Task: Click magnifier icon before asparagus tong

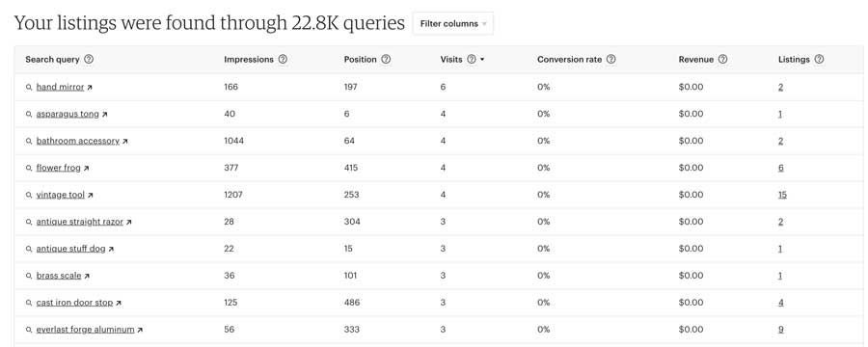Action: (x=29, y=115)
